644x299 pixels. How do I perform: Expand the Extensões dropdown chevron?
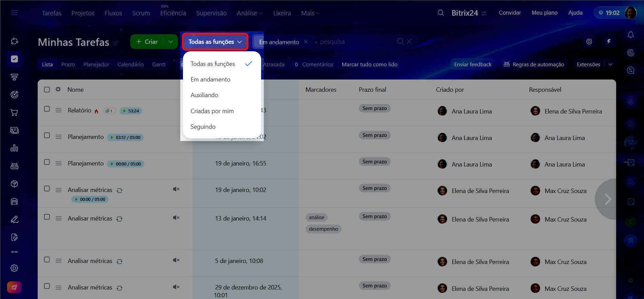point(610,65)
